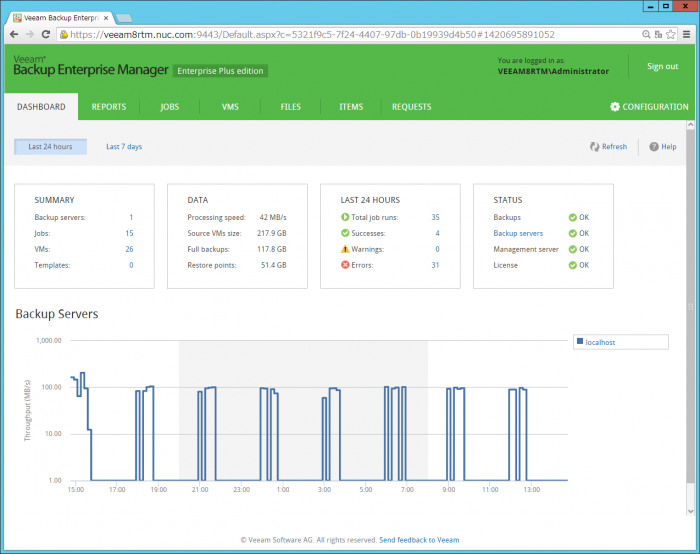Click Total job runs value 35
Screen dimensions: 700x554
tap(435, 217)
